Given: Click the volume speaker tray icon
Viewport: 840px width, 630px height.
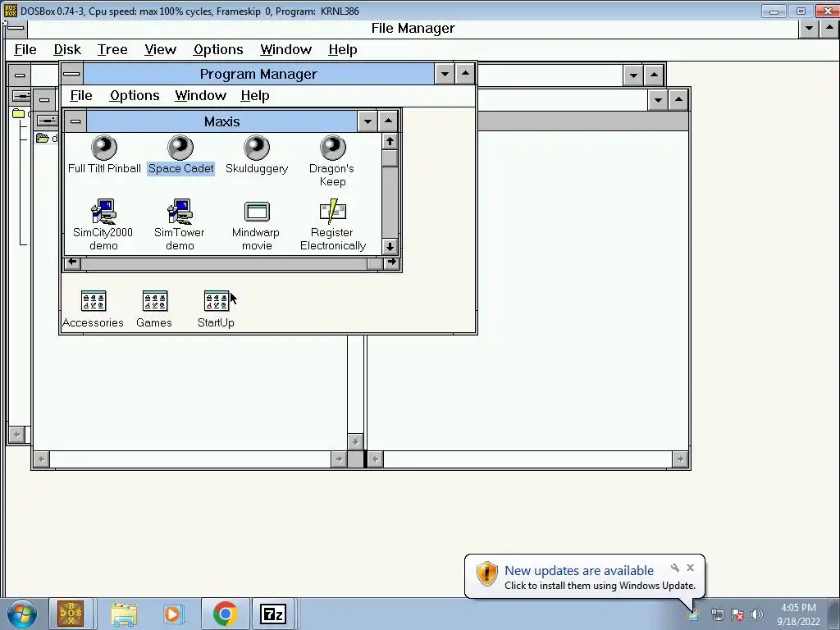Looking at the screenshot, I should pos(757,614).
